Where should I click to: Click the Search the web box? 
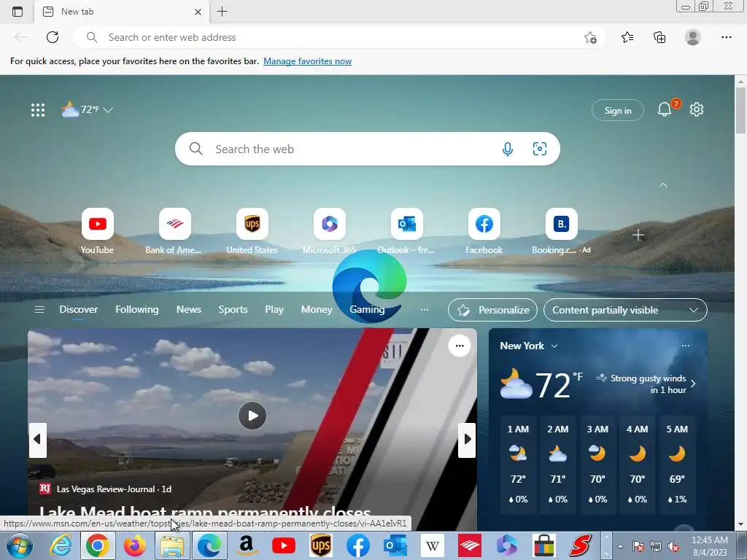click(368, 149)
